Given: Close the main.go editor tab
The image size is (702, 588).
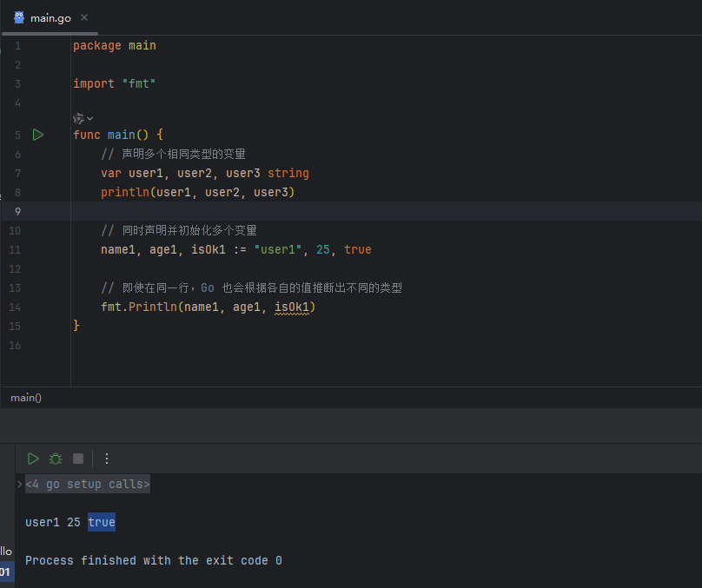Looking at the screenshot, I should (84, 17).
